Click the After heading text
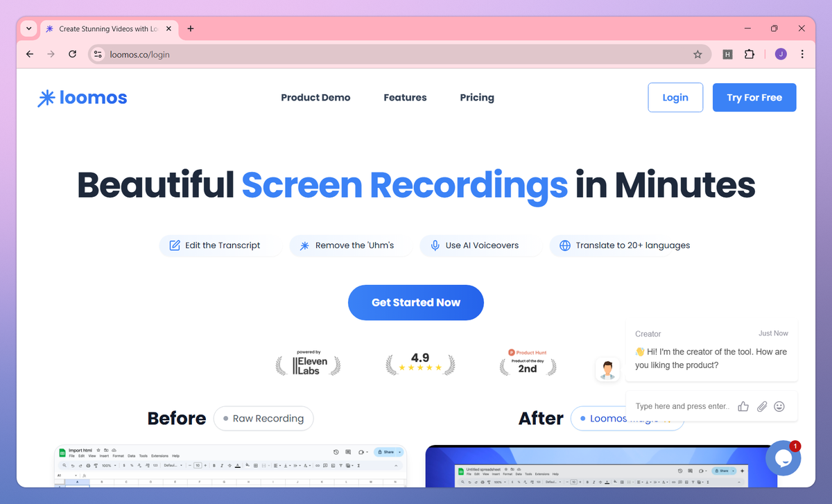This screenshot has height=504, width=832. tap(541, 419)
